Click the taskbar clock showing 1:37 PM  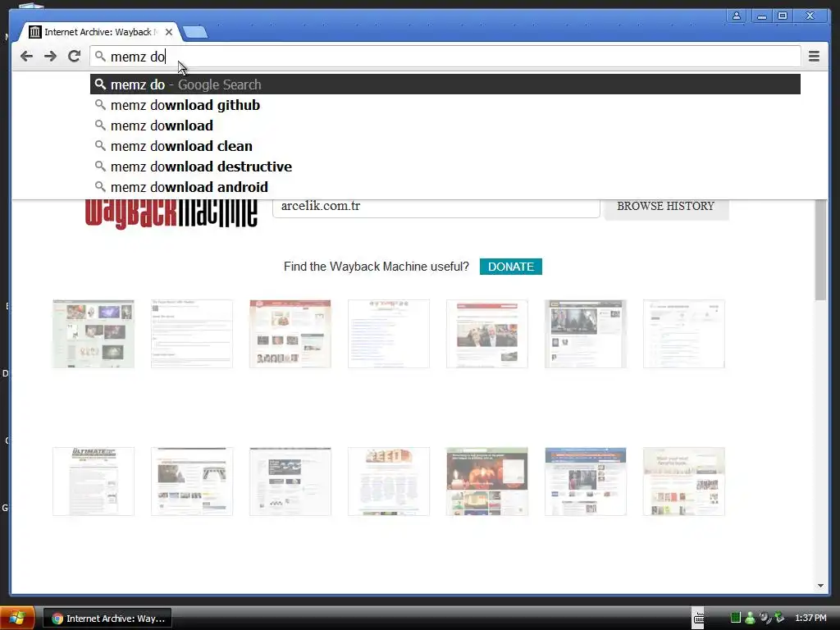pos(810,618)
